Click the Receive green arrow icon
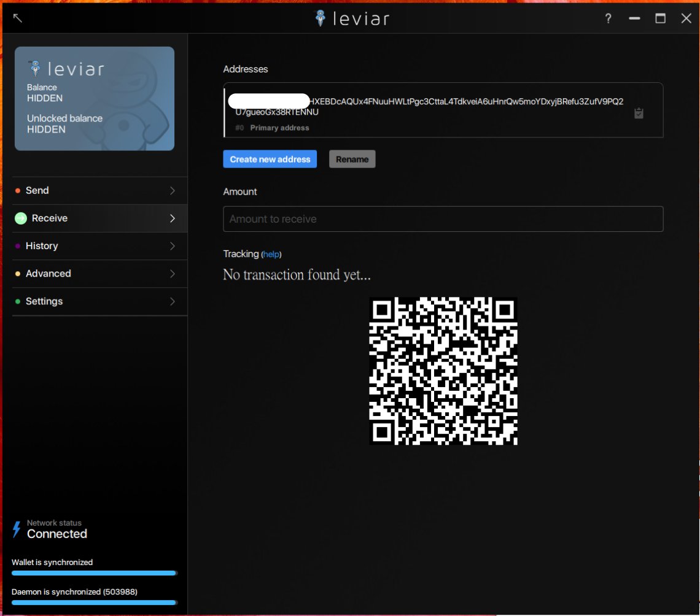 point(21,218)
